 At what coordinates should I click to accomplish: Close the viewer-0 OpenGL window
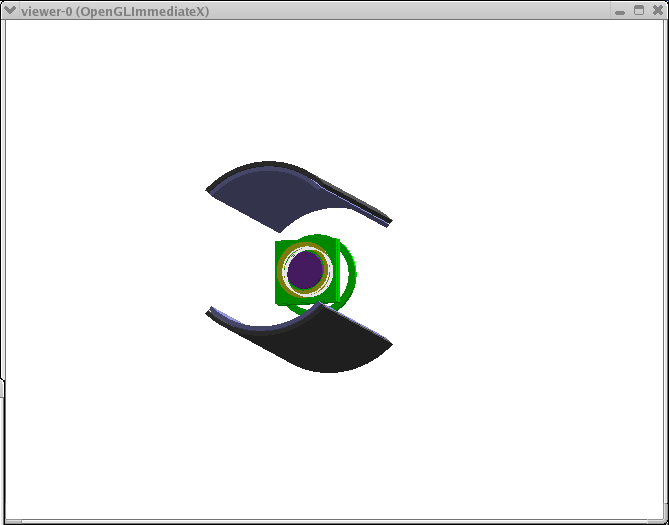tap(657, 10)
